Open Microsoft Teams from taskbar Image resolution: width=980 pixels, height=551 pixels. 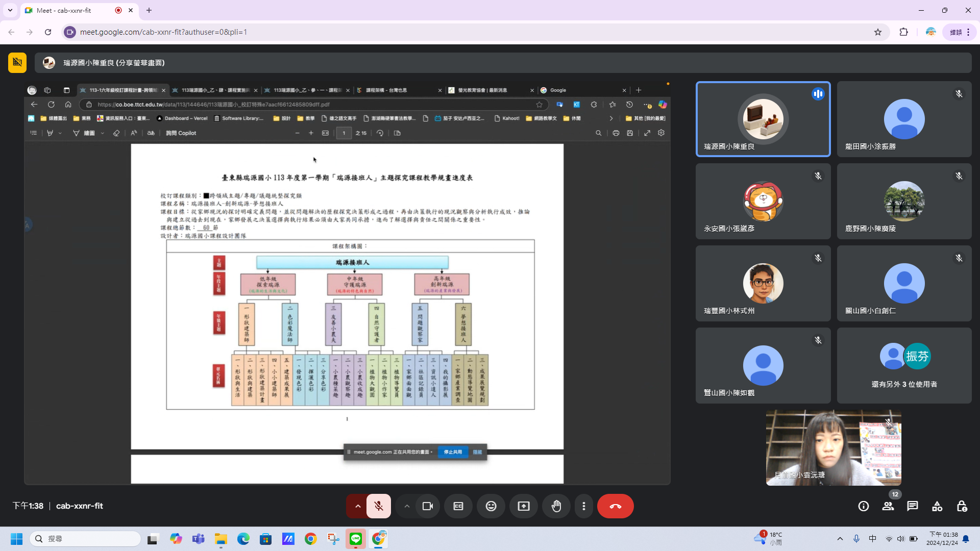pos(198,539)
